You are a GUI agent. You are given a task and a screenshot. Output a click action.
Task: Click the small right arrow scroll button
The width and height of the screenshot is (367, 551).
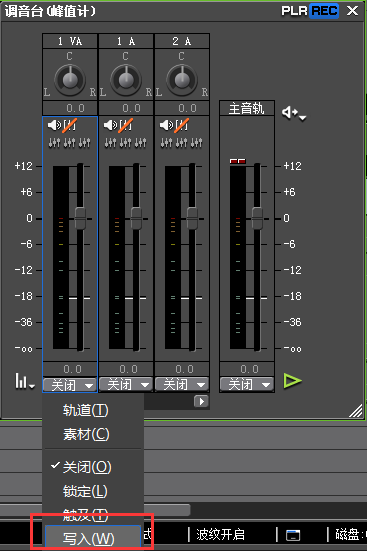coord(201,401)
